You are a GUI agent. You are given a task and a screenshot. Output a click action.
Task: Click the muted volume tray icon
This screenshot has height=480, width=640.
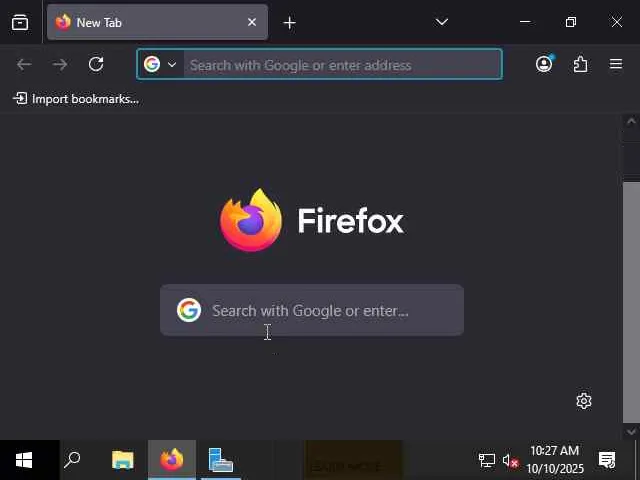[510, 461]
